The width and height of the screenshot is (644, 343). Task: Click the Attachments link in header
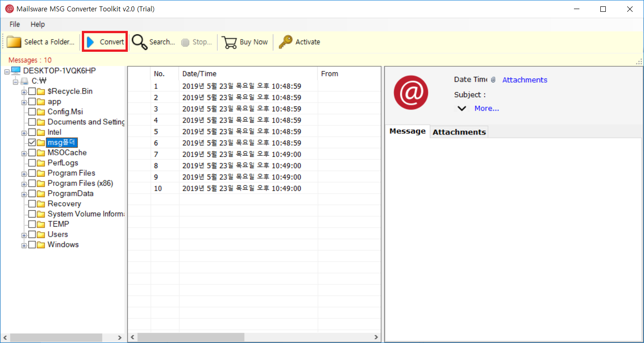(525, 80)
